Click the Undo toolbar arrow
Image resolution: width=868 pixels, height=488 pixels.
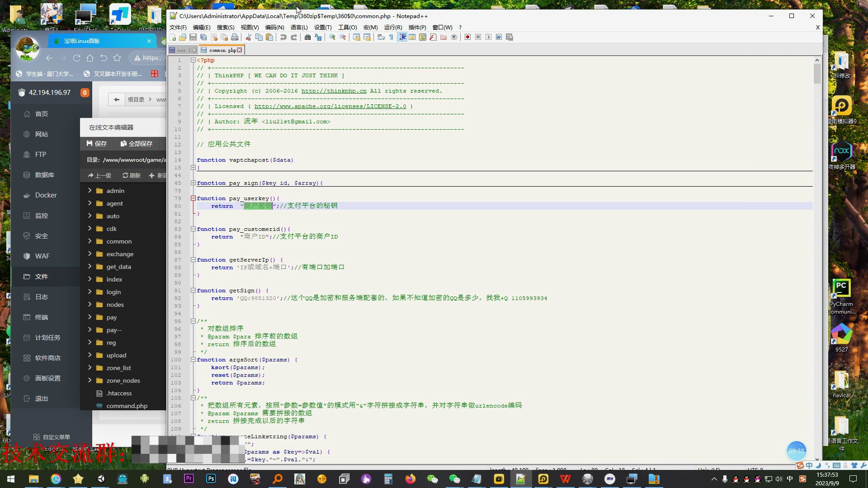pyautogui.click(x=283, y=37)
